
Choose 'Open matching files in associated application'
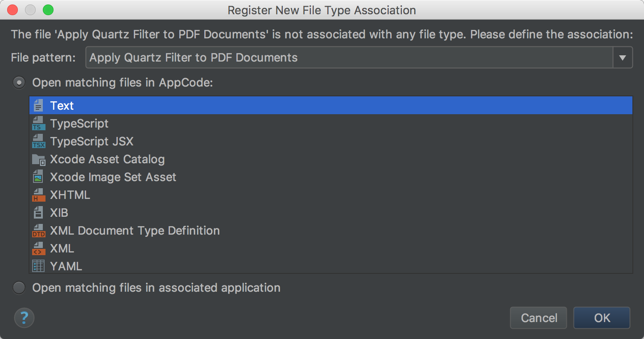coord(19,288)
